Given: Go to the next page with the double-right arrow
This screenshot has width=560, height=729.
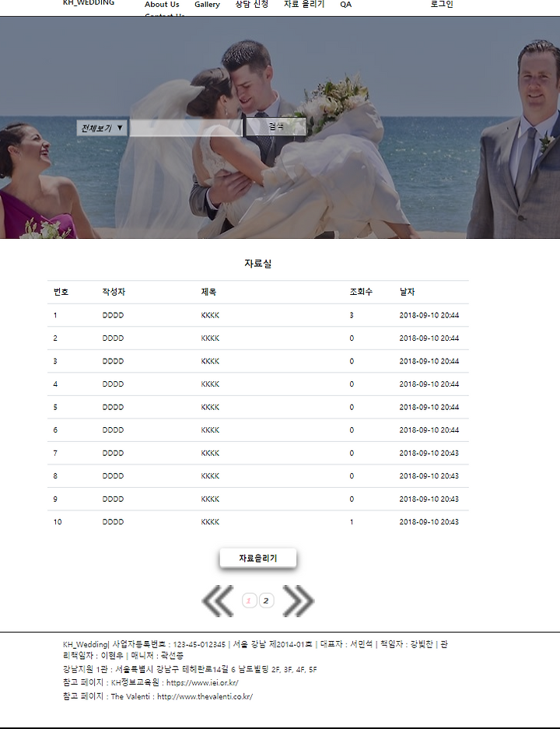Looking at the screenshot, I should tap(299, 601).
